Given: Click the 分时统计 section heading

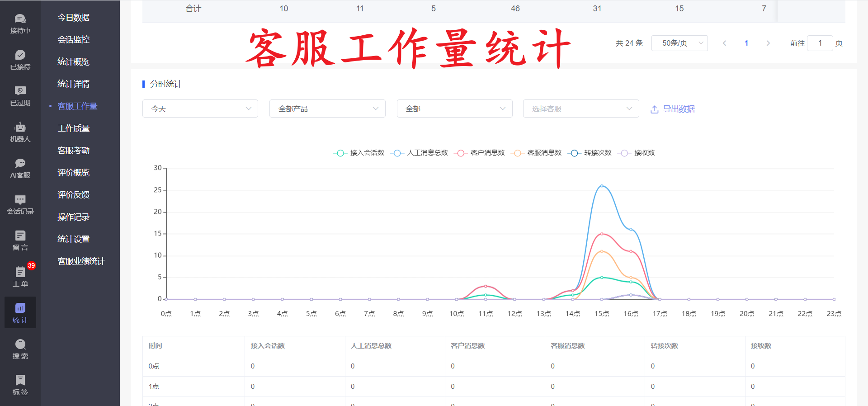Looking at the screenshot, I should 166,84.
